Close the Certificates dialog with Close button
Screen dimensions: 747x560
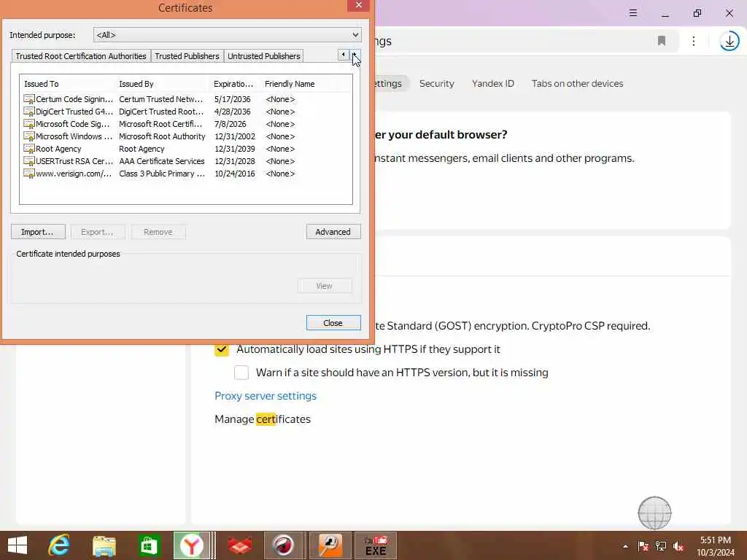(x=333, y=323)
